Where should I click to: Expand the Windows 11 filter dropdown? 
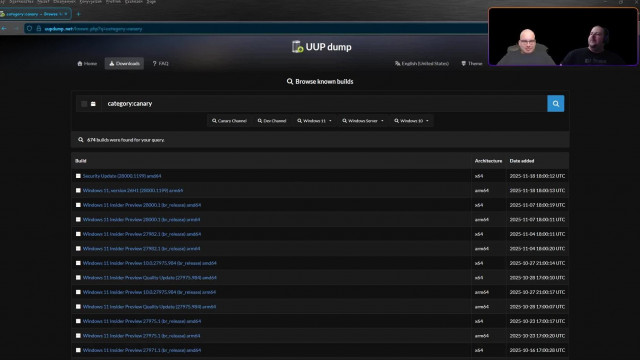click(x=314, y=121)
